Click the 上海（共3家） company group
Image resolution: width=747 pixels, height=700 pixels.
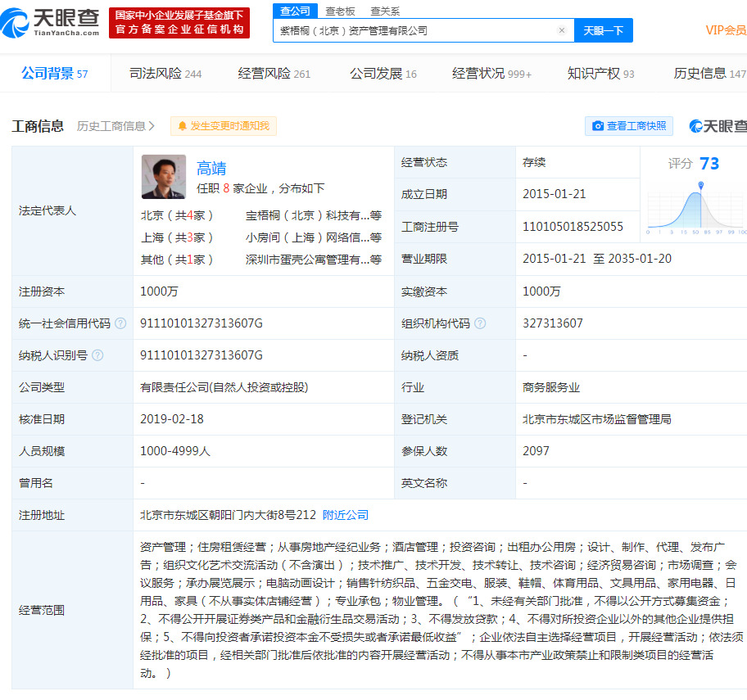point(177,237)
